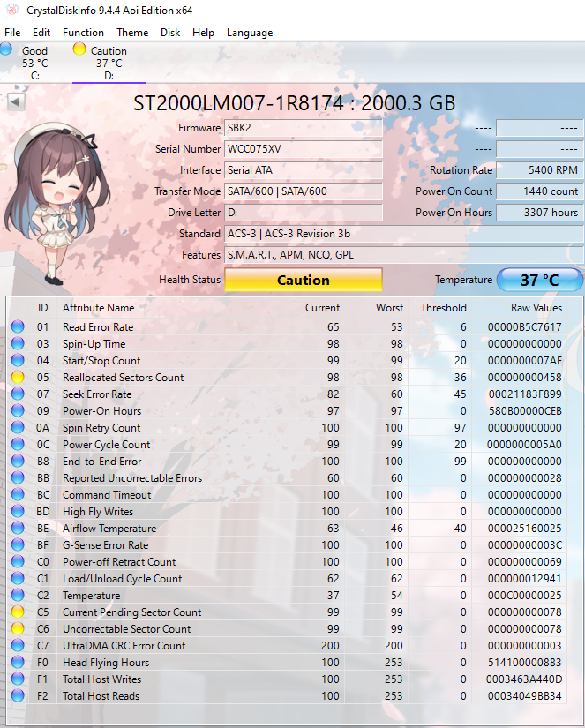
Task: Click the status orb for Command Timeout
Action: coord(18,494)
